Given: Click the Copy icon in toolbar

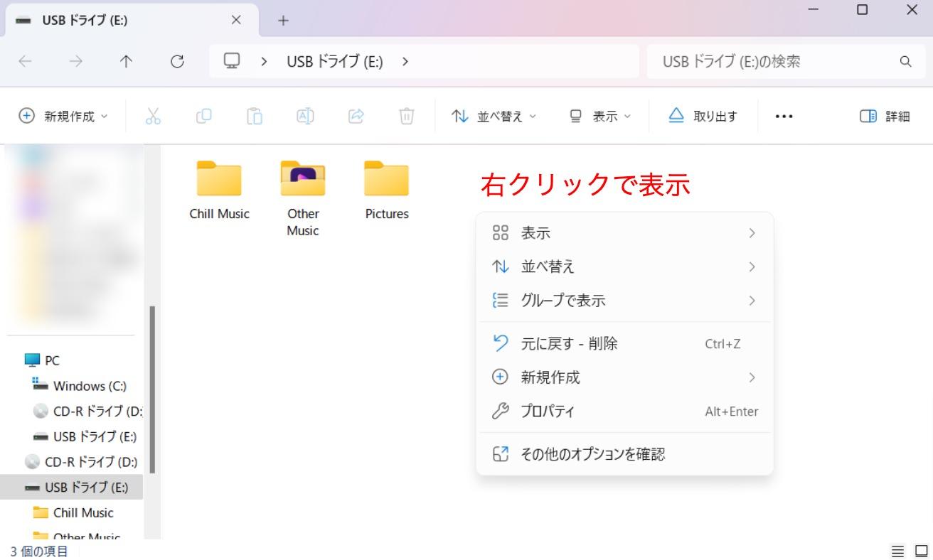Looking at the screenshot, I should tap(203, 116).
